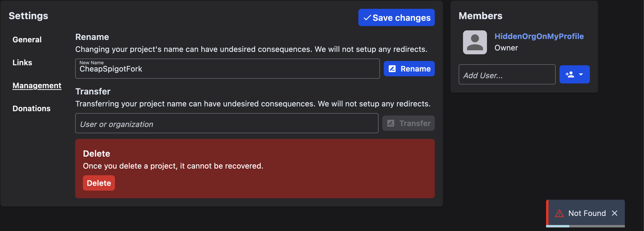Focus the Add User input field
Image resolution: width=644 pixels, height=231 pixels.
click(x=507, y=74)
